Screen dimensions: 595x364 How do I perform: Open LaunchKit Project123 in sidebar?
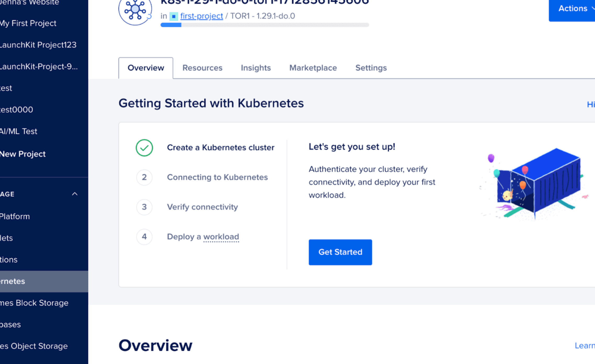(x=38, y=45)
